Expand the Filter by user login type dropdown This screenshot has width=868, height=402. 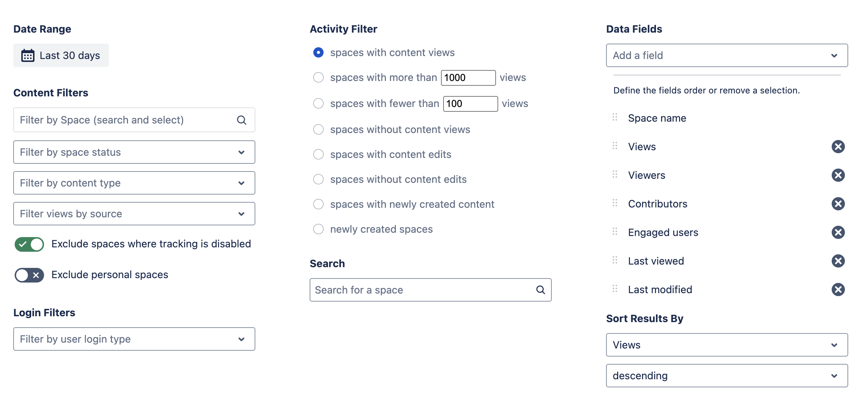[x=134, y=339]
